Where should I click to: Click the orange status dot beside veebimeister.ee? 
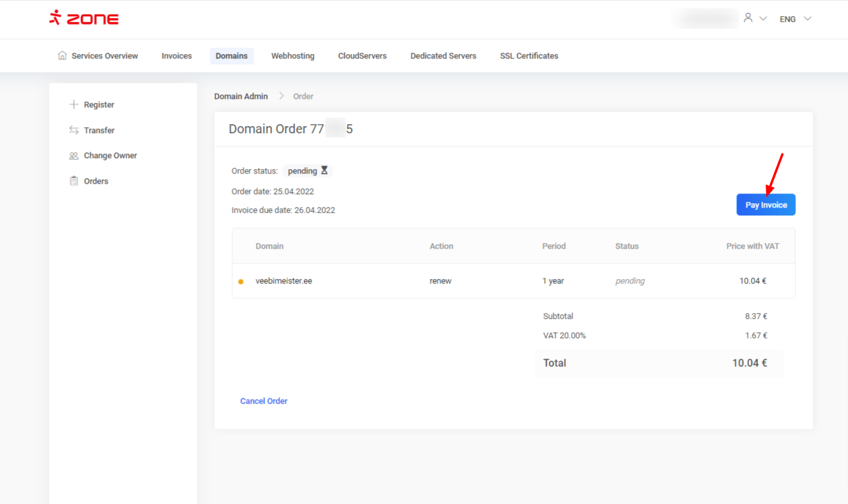(241, 282)
